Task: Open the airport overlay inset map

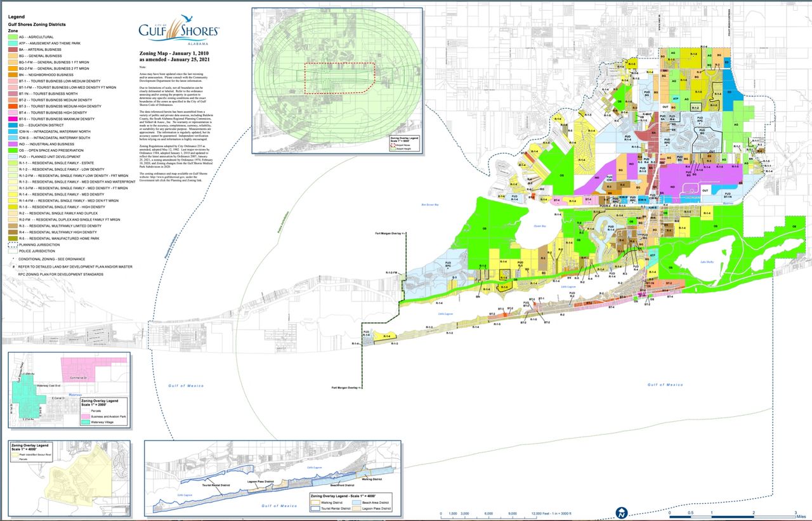Action: pos(337,81)
